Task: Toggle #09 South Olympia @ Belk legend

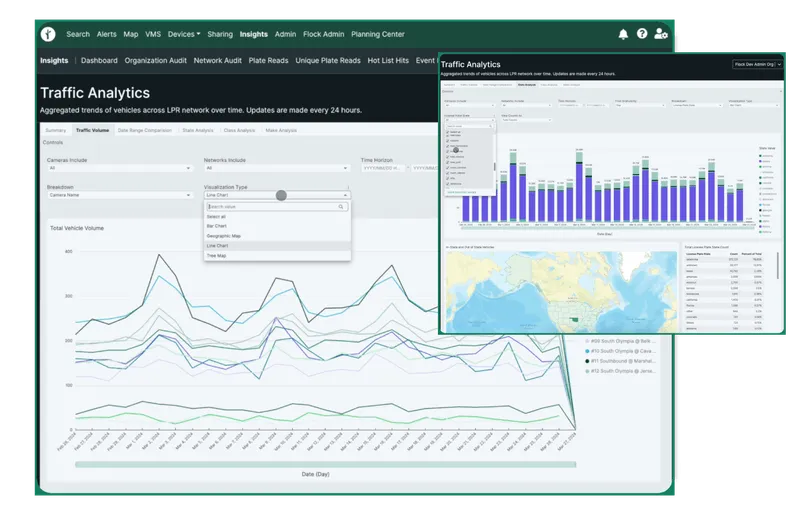Action: [620, 341]
